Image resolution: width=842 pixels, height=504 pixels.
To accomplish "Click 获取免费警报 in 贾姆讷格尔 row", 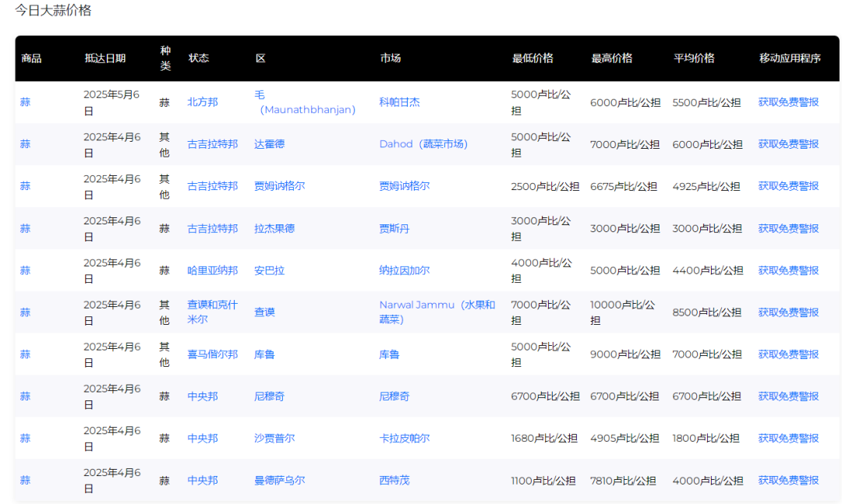I will click(787, 185).
